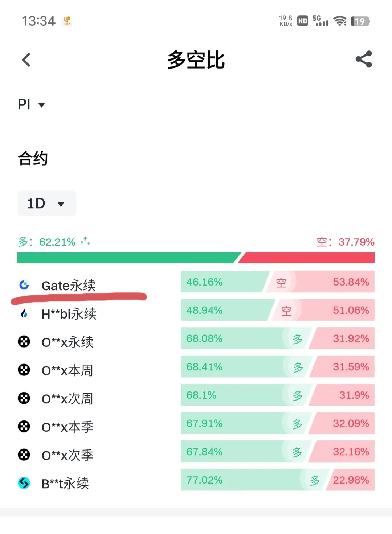Select the H**bi永续 row label
The width and height of the screenshot is (392, 534).
pos(69,314)
